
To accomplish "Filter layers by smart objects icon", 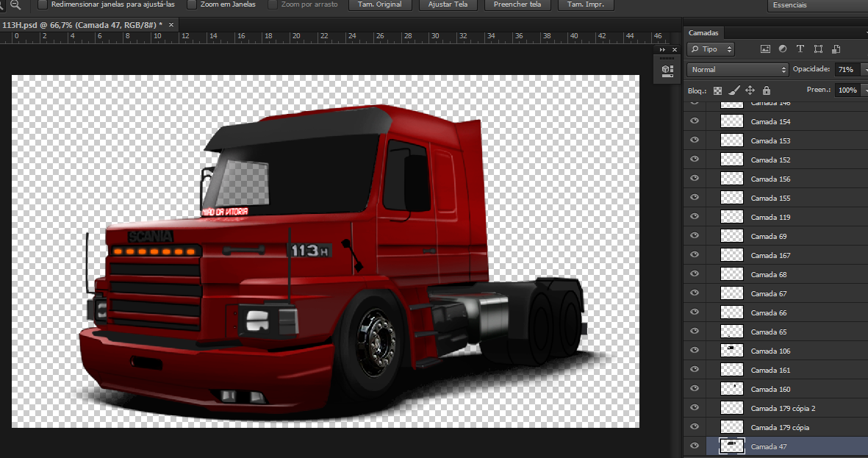I will (836, 49).
